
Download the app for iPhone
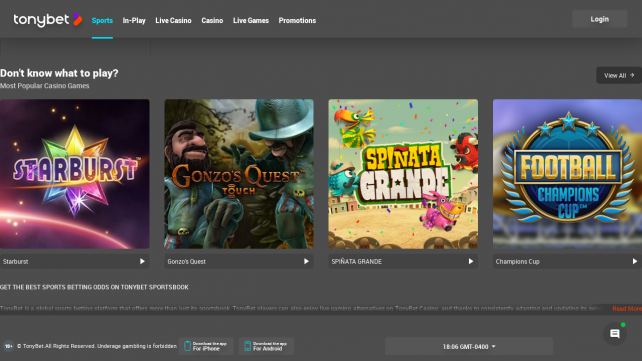(206, 346)
